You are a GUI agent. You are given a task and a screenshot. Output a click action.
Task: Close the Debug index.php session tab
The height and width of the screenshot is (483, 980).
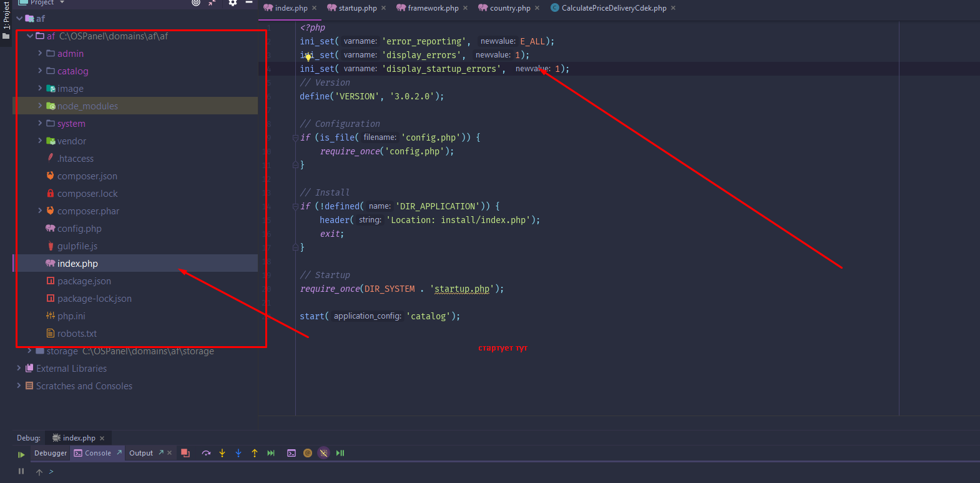(102, 438)
